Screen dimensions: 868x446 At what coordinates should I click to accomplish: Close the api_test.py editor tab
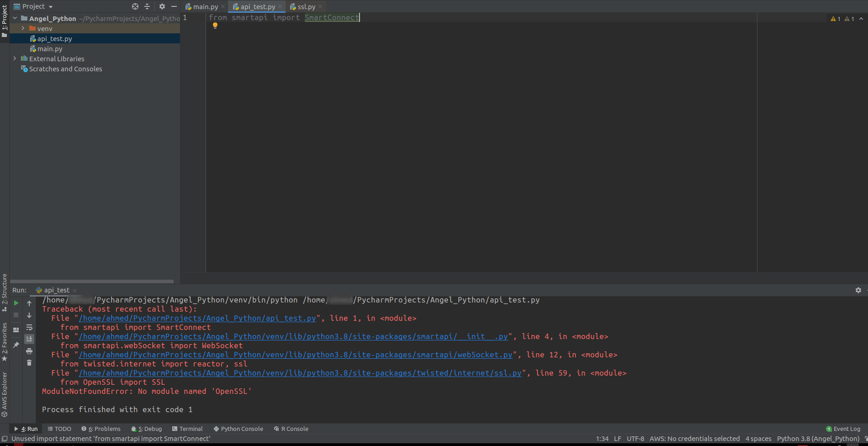280,7
